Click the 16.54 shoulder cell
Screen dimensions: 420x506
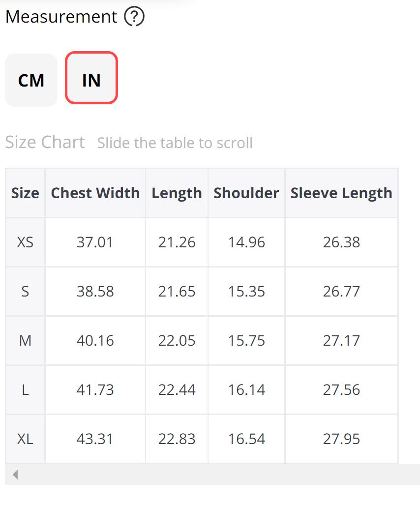point(246,439)
